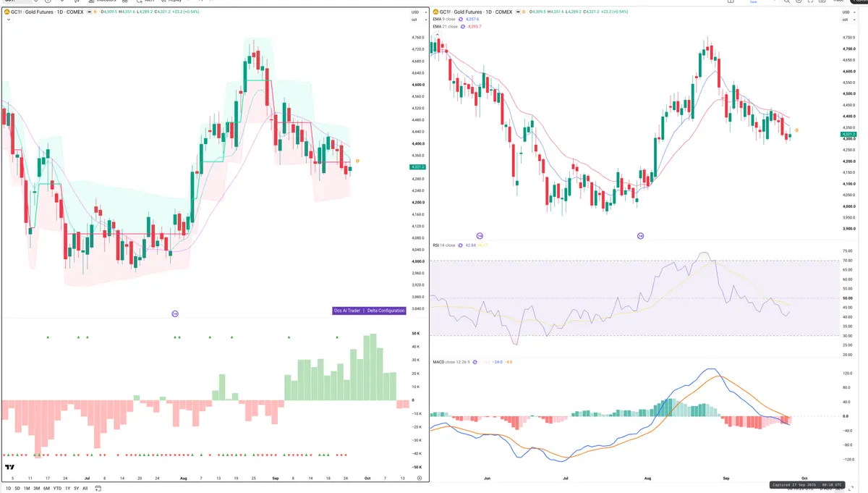The image size is (868, 493).
Task: Select the 3M time range
Action: point(37,489)
